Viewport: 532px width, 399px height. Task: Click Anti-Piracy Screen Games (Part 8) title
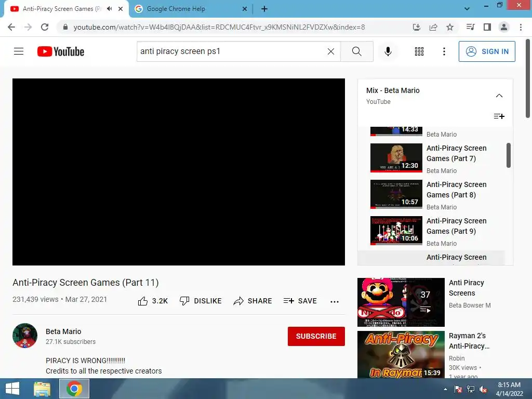pyautogui.click(x=456, y=190)
